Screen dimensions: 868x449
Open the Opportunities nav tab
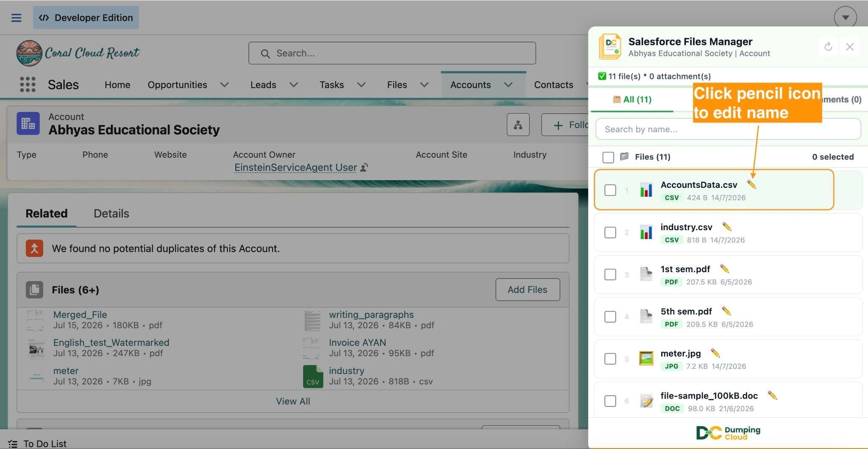click(x=177, y=85)
